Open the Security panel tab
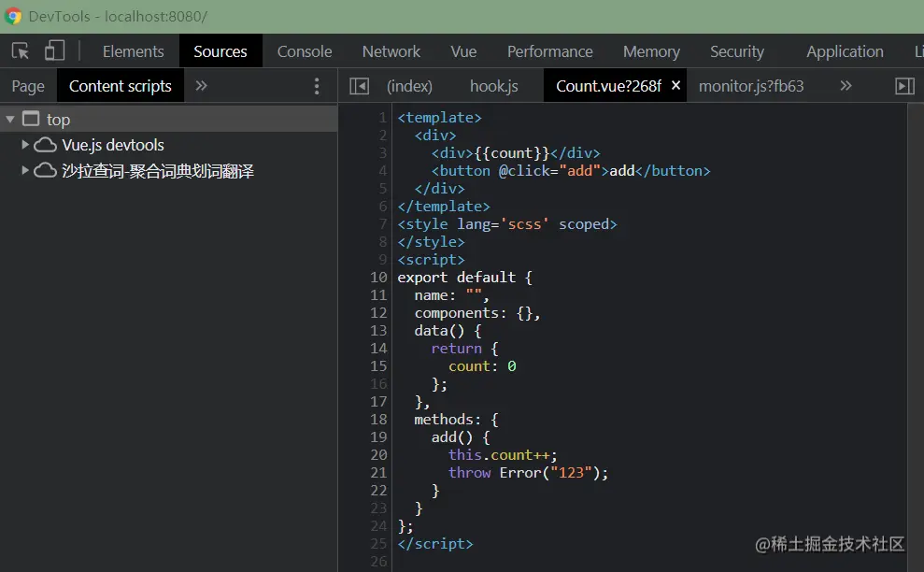Image resolution: width=924 pixels, height=572 pixels. pos(736,52)
